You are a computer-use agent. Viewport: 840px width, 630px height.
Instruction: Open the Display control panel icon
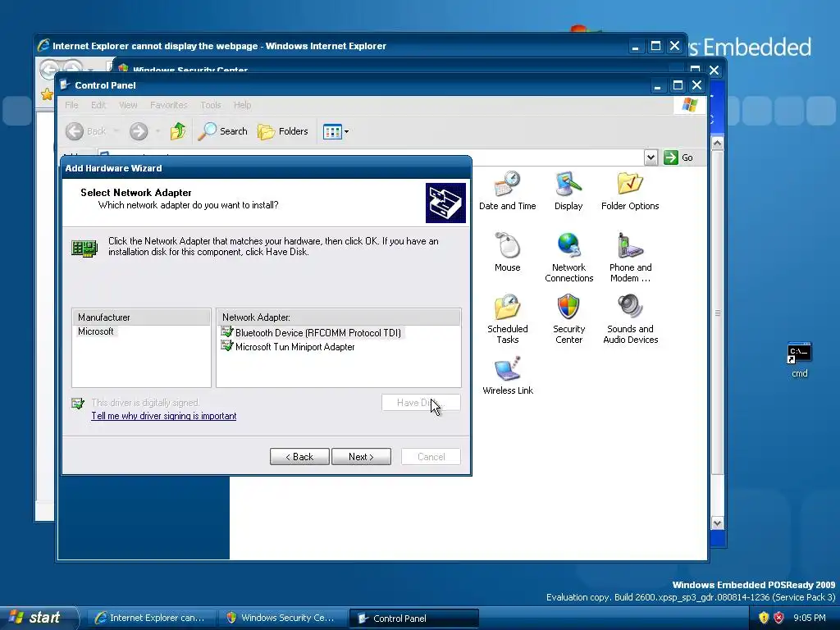(568, 190)
